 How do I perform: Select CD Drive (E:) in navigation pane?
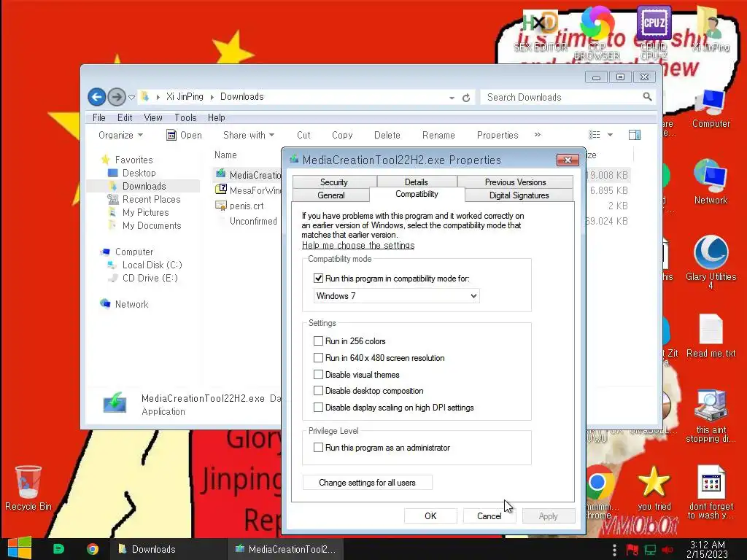coord(150,278)
